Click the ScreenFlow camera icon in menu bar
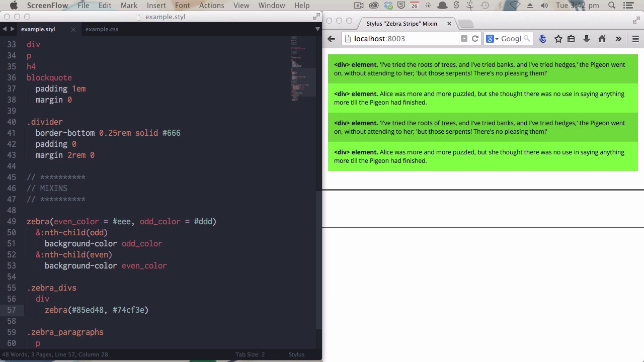The height and width of the screenshot is (362, 644). point(359,6)
